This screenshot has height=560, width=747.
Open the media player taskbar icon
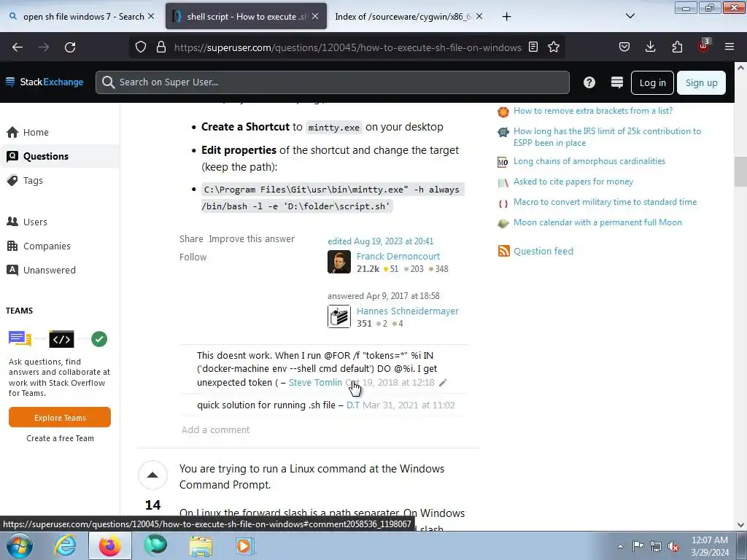pyautogui.click(x=245, y=545)
